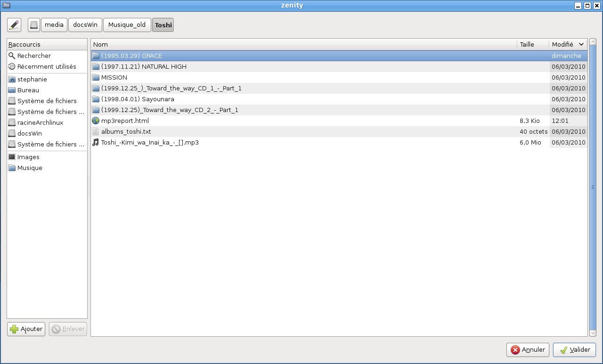Click the home folder icon for stephanie
603x364 pixels.
coord(12,79)
